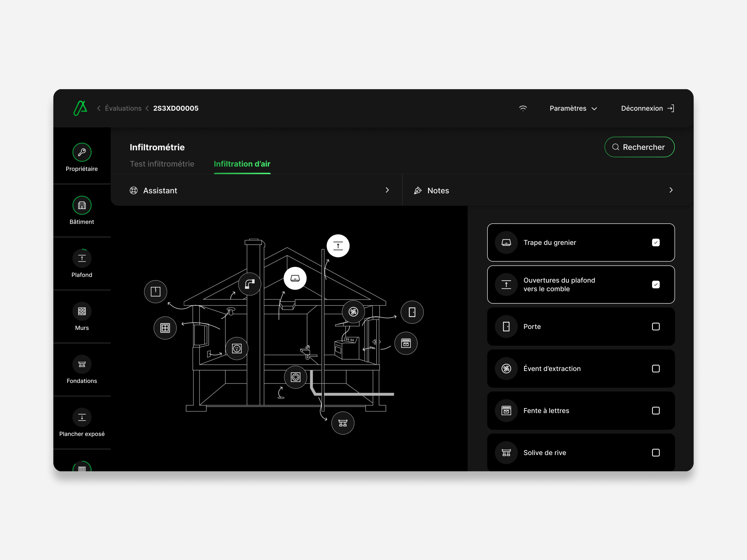Click the rim joist hotspot below house
Viewport: 747px width, 560px height.
pos(342,423)
